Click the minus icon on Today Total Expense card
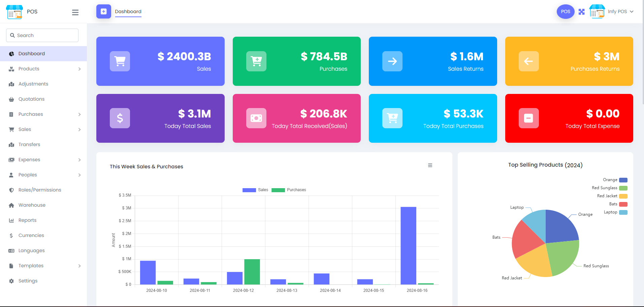The height and width of the screenshot is (307, 644). tap(529, 118)
